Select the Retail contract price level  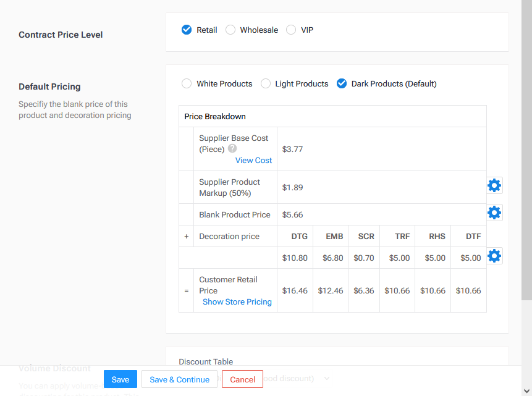click(x=187, y=29)
